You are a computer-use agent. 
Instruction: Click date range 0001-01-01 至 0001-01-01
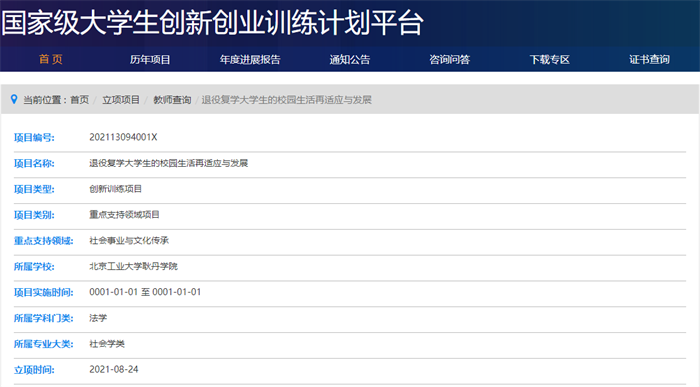145,292
